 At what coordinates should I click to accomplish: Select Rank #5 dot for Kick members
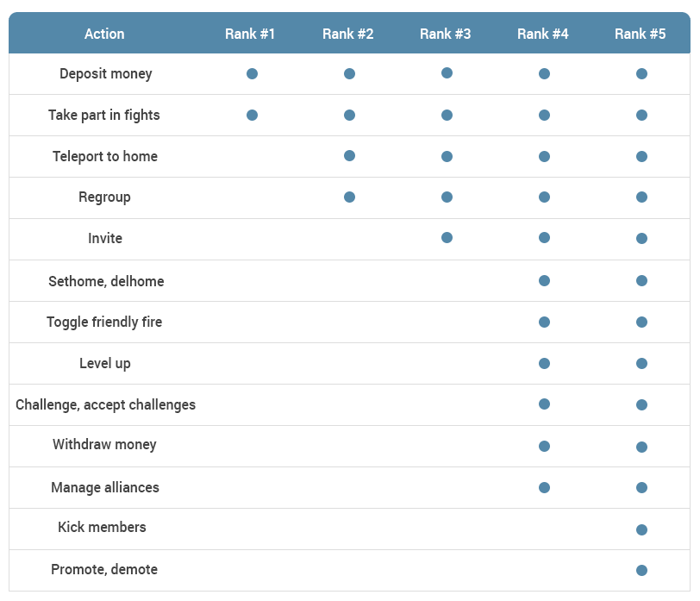coord(641,529)
